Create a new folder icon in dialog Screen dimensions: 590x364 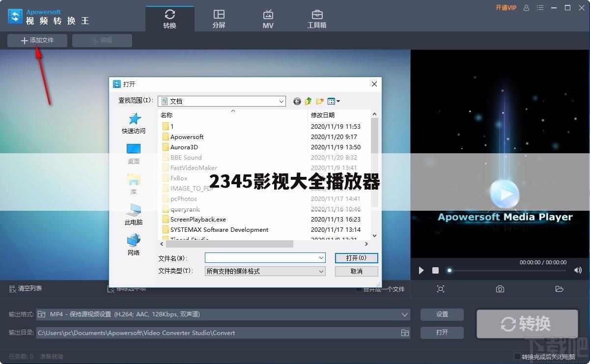tap(320, 101)
